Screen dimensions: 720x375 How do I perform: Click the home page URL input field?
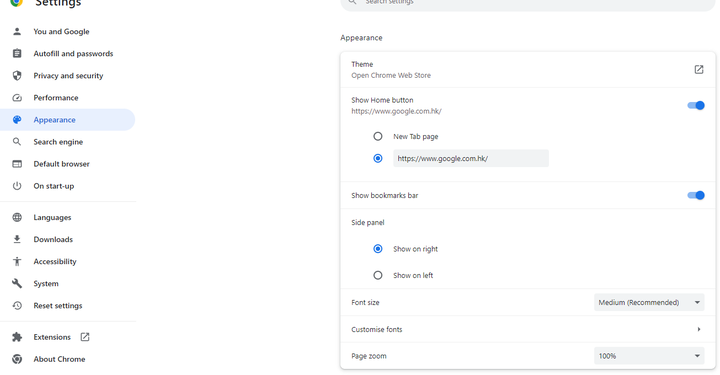click(471, 159)
